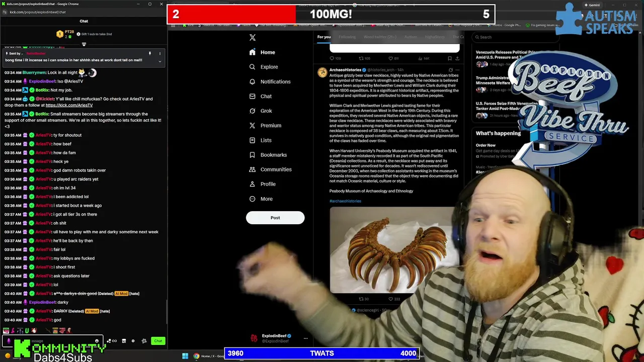Click Grok explain icon on ArchaeoHistories post

pos(450,70)
